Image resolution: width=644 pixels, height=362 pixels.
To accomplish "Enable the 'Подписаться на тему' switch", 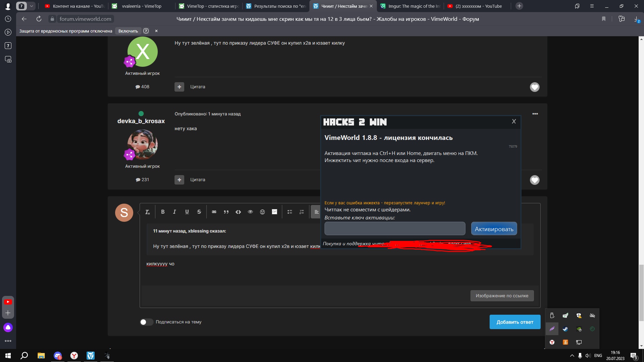I will click(146, 322).
